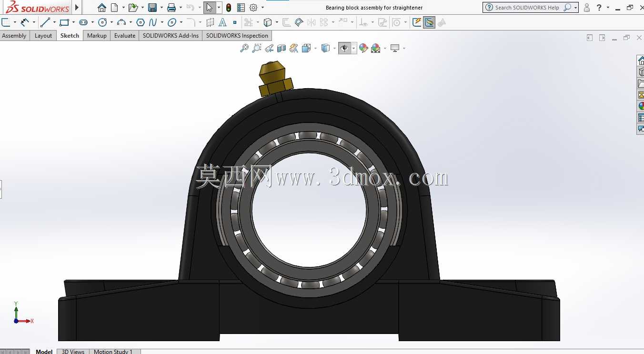Select the Spline tool
644x354 pixels.
click(x=153, y=22)
